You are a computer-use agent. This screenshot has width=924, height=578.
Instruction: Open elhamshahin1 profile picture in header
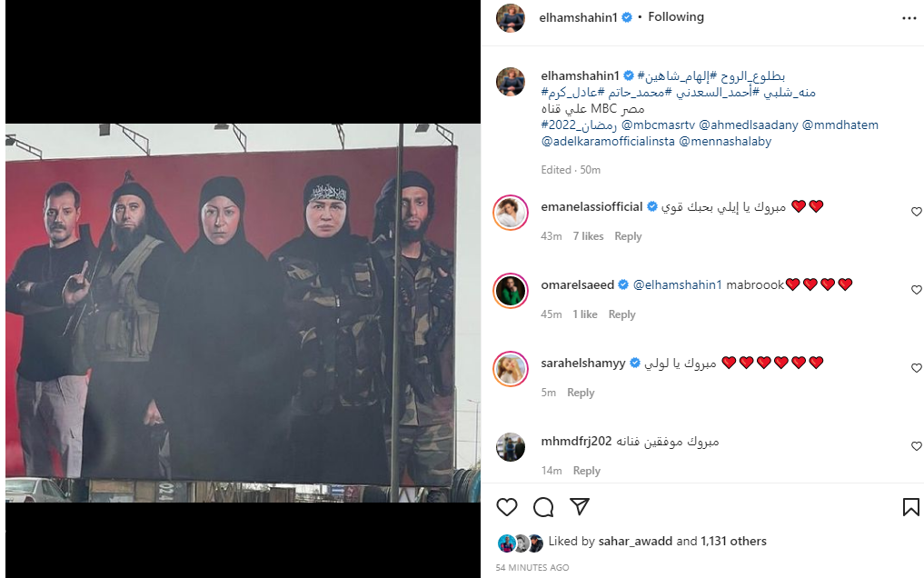[511, 17]
